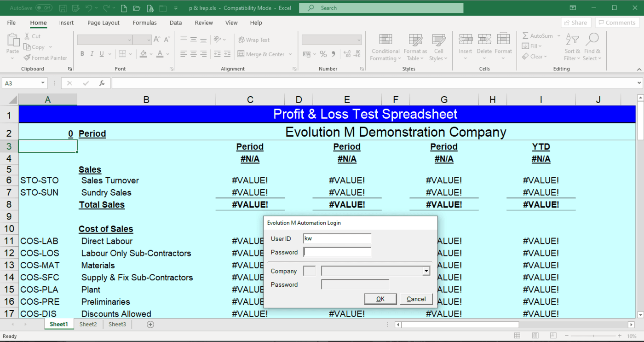644x342 pixels.
Task: Click the Decrease Font Size icon
Action: tap(167, 40)
